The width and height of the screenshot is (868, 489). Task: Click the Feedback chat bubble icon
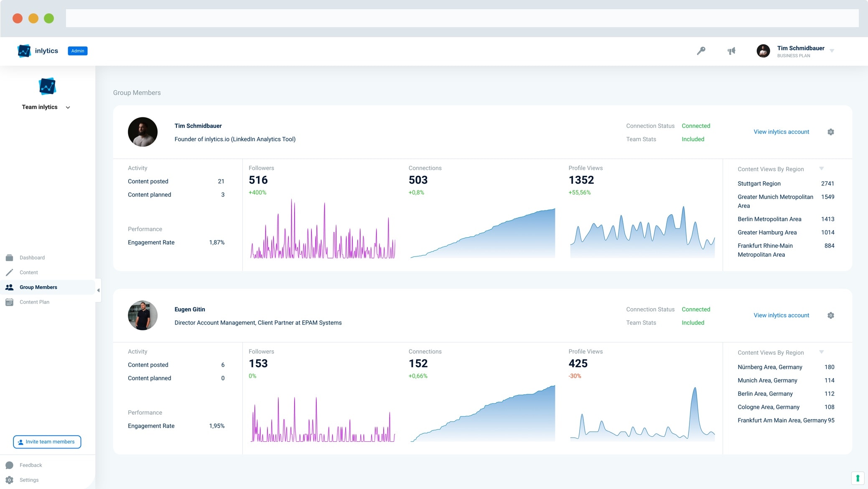click(10, 465)
